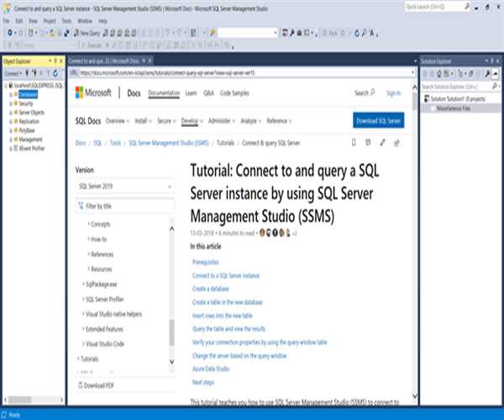The width and height of the screenshot is (504, 420).
Task: Click the Microsoft logo on the Docs page
Action: (95, 93)
